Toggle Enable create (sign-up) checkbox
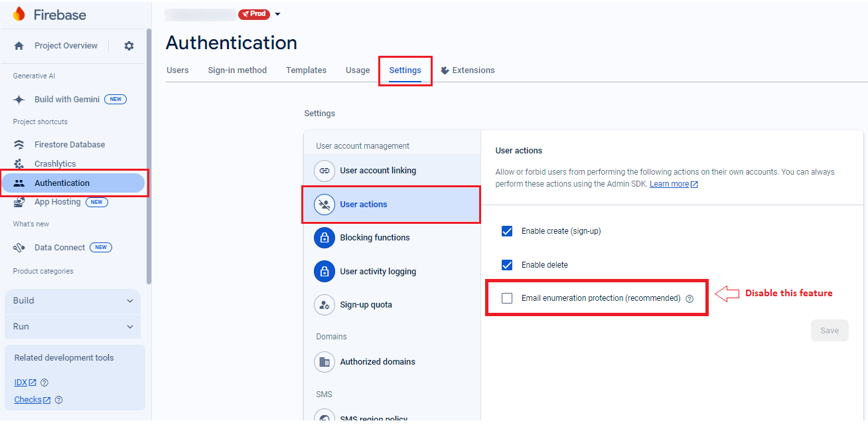 [x=507, y=231]
